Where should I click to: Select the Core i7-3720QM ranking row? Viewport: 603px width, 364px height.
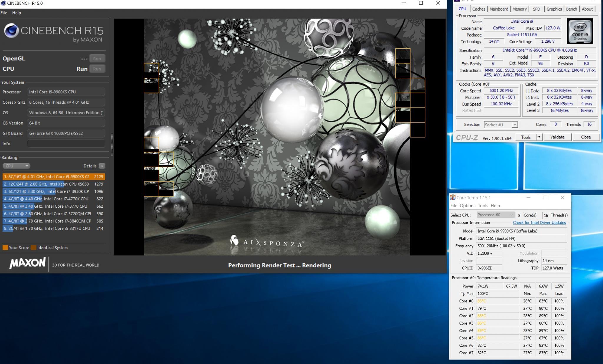(54, 214)
